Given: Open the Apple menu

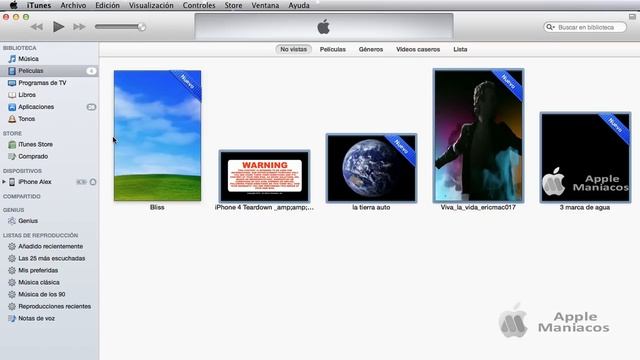Looking at the screenshot, I should 13,5.
